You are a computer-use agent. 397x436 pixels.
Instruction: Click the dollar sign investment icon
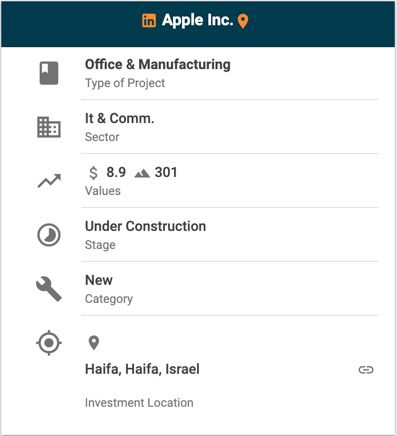[x=94, y=173]
